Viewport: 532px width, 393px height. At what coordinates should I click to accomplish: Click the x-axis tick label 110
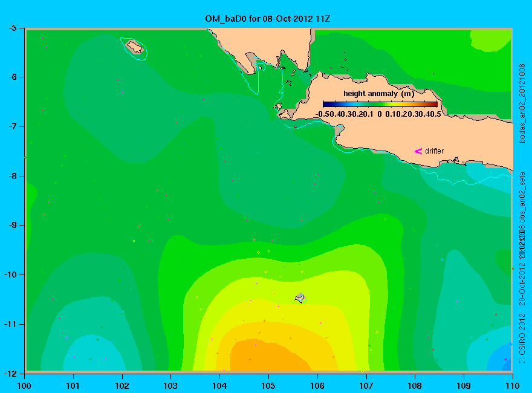click(x=513, y=386)
